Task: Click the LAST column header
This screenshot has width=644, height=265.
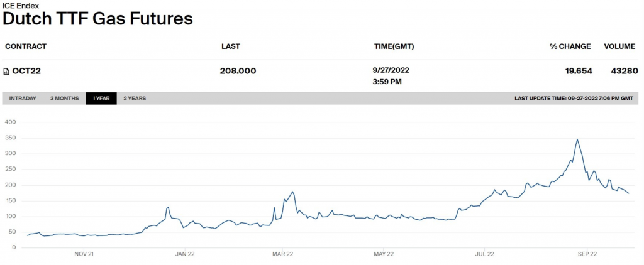Action: pos(231,46)
